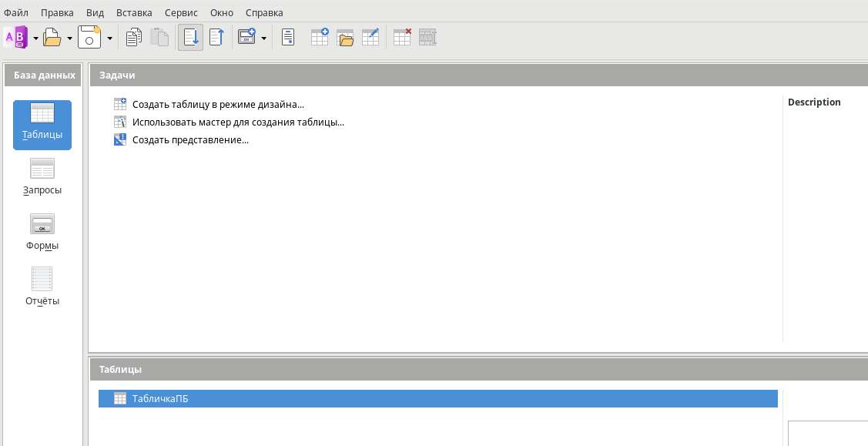Viewport: 868px width, 446px height.
Task: Click the Copy toolbar icon
Action: coord(133,38)
